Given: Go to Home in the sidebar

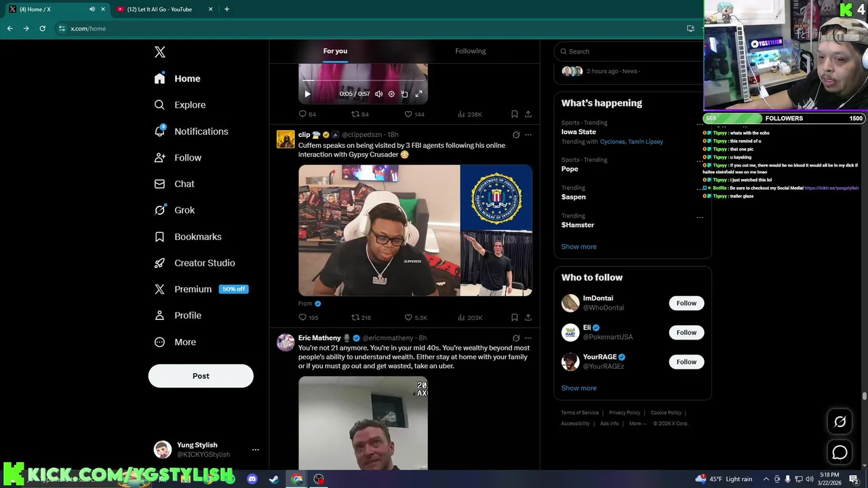Looking at the screenshot, I should coord(177,79).
